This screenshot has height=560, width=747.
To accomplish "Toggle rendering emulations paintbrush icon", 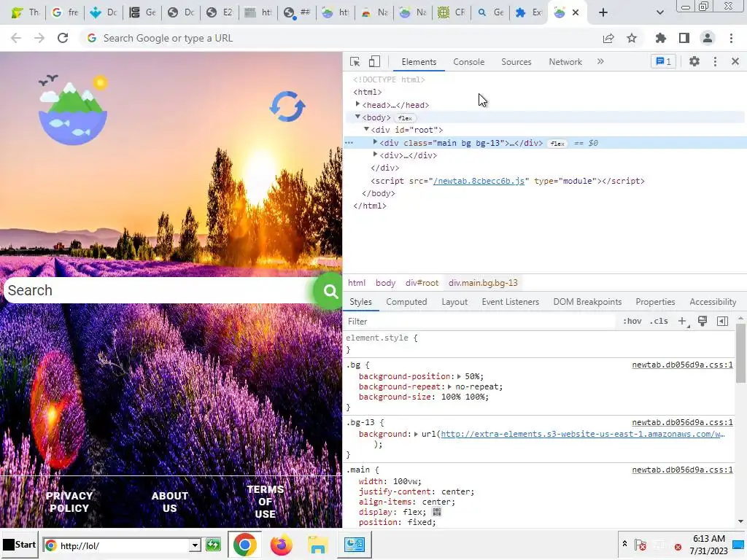I will (703, 321).
